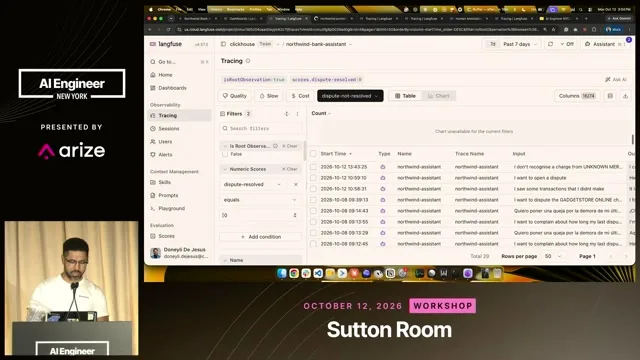Check the row at 13:43:25
640x360 pixels.
click(x=313, y=167)
